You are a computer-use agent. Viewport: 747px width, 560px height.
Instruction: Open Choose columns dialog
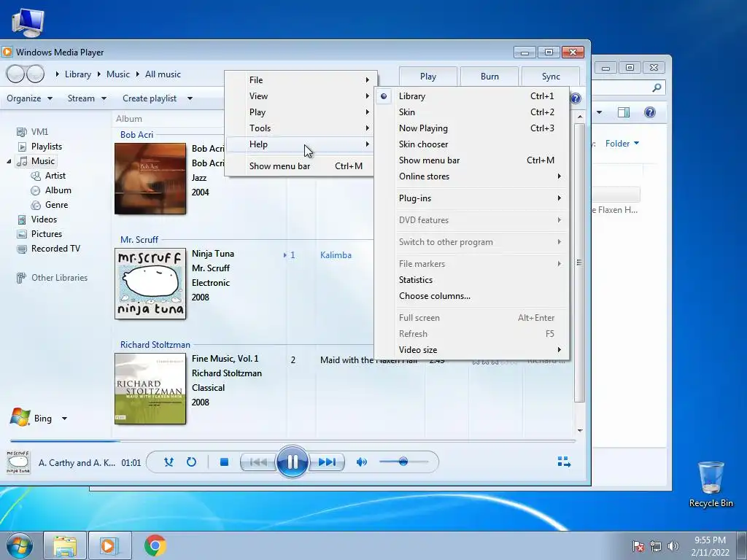472,296
